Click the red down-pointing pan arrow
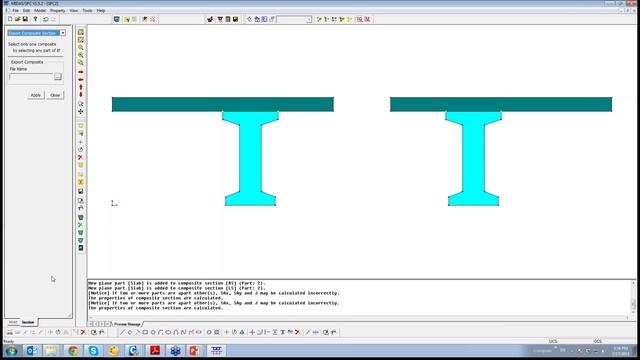640x360 pixels. point(81,95)
